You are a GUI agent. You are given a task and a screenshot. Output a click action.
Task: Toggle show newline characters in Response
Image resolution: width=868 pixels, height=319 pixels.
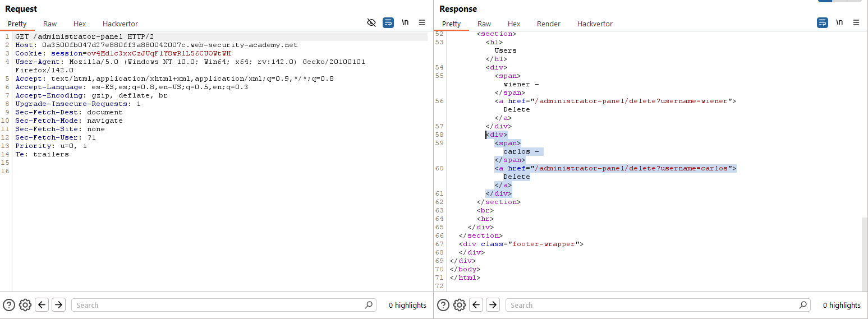coord(839,23)
